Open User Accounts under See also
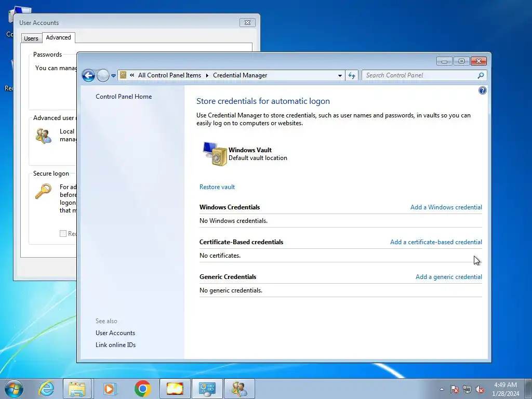Image resolution: width=532 pixels, height=399 pixels. pyautogui.click(x=115, y=333)
